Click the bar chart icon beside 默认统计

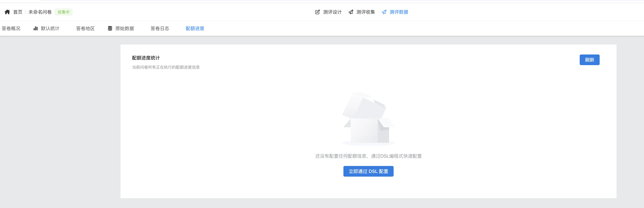click(x=36, y=29)
